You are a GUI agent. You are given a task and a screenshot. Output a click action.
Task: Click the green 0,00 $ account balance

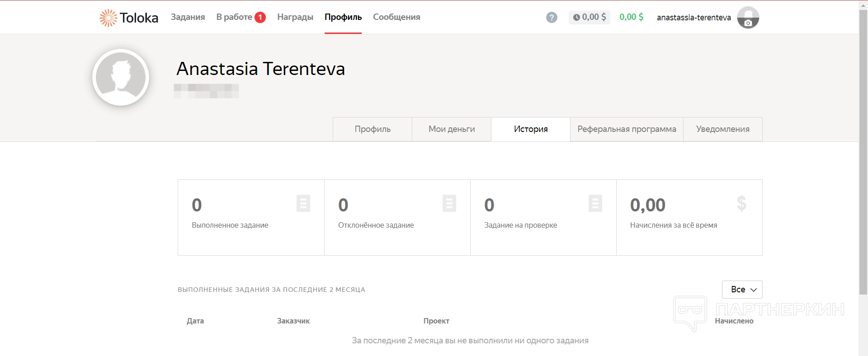[x=632, y=17]
